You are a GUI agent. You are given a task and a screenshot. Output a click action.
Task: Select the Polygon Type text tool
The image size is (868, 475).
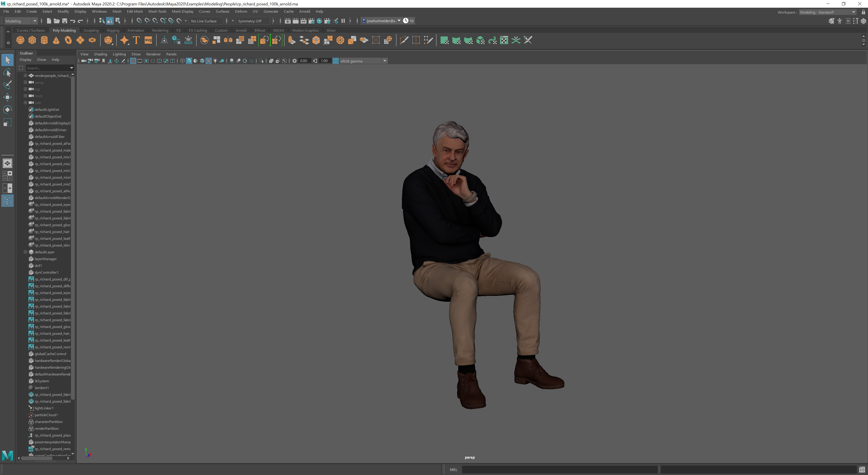136,40
